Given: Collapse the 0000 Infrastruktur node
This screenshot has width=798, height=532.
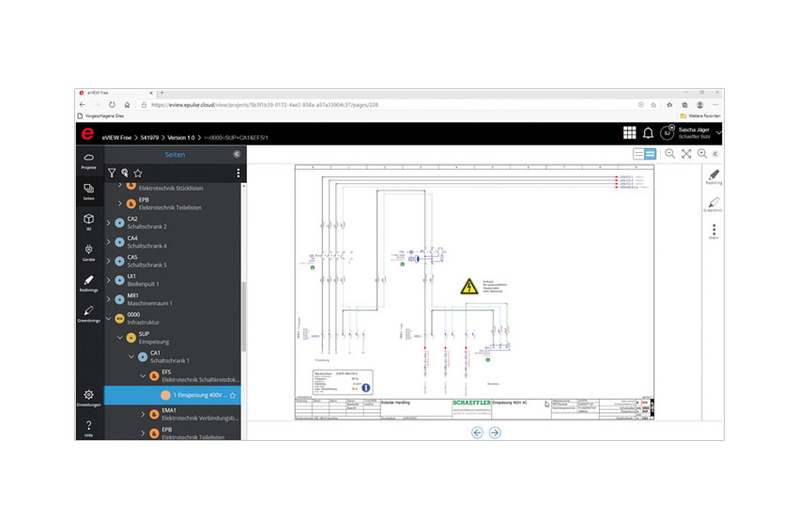Looking at the screenshot, I should tap(108, 318).
